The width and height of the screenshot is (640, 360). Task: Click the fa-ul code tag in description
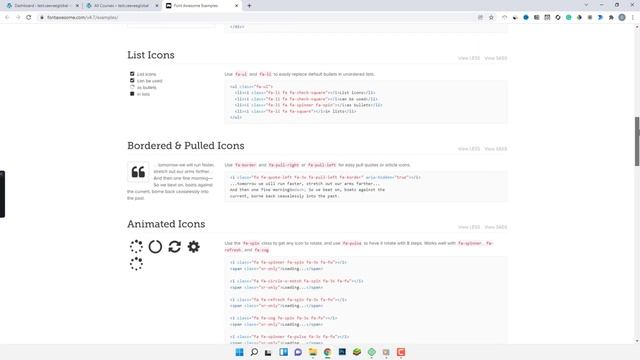[x=241, y=74]
